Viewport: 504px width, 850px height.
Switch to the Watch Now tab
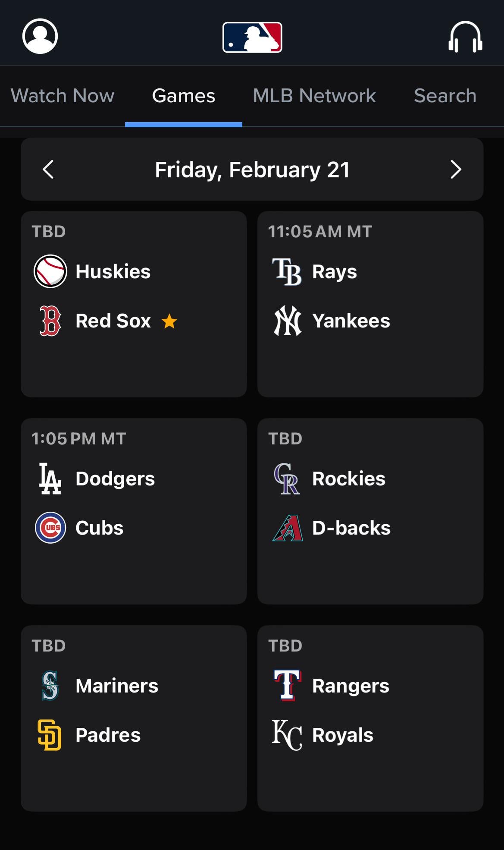pos(63,96)
